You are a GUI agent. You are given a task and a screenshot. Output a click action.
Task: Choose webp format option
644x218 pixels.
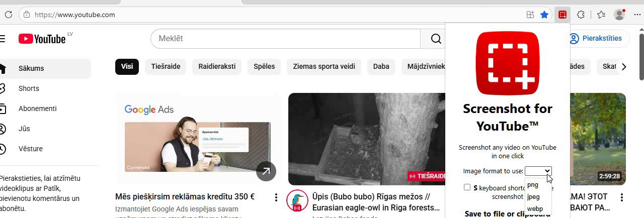click(538, 209)
